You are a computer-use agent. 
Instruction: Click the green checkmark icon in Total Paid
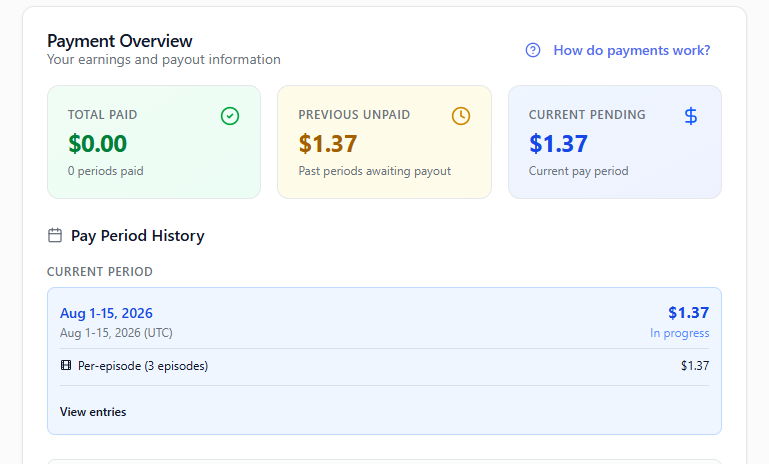[230, 116]
